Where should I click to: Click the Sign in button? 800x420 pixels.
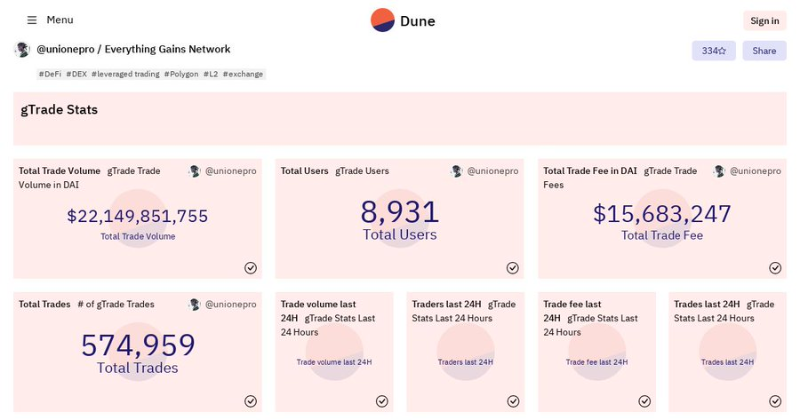point(764,21)
